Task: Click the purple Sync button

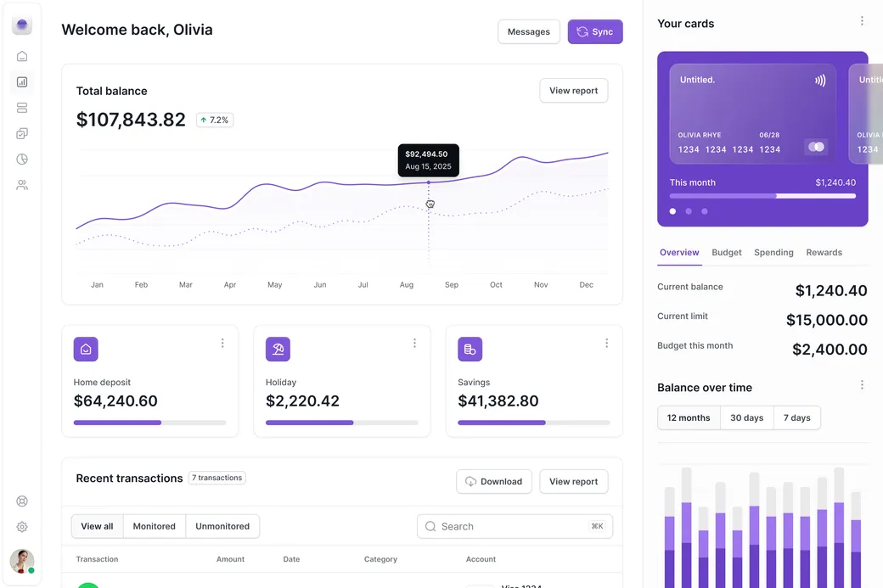Action: (x=594, y=31)
